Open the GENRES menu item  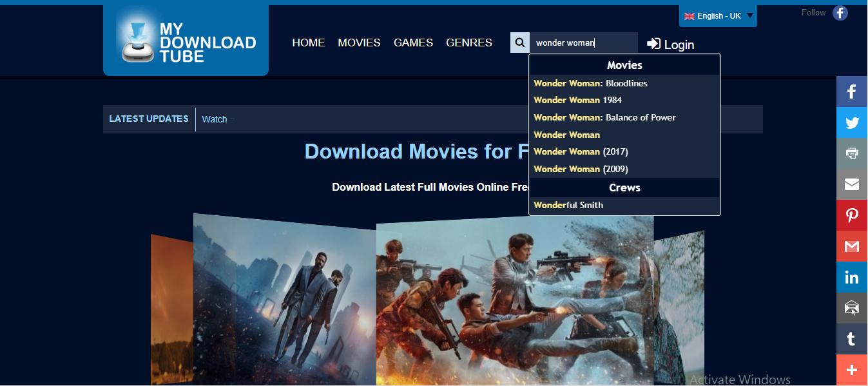(x=469, y=43)
